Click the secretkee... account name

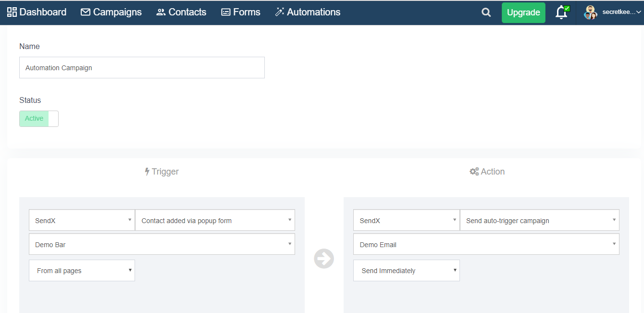click(619, 13)
